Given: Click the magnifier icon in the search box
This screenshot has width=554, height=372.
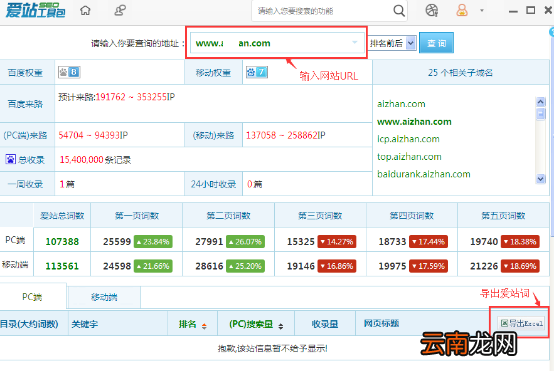Looking at the screenshot, I should click(399, 11).
